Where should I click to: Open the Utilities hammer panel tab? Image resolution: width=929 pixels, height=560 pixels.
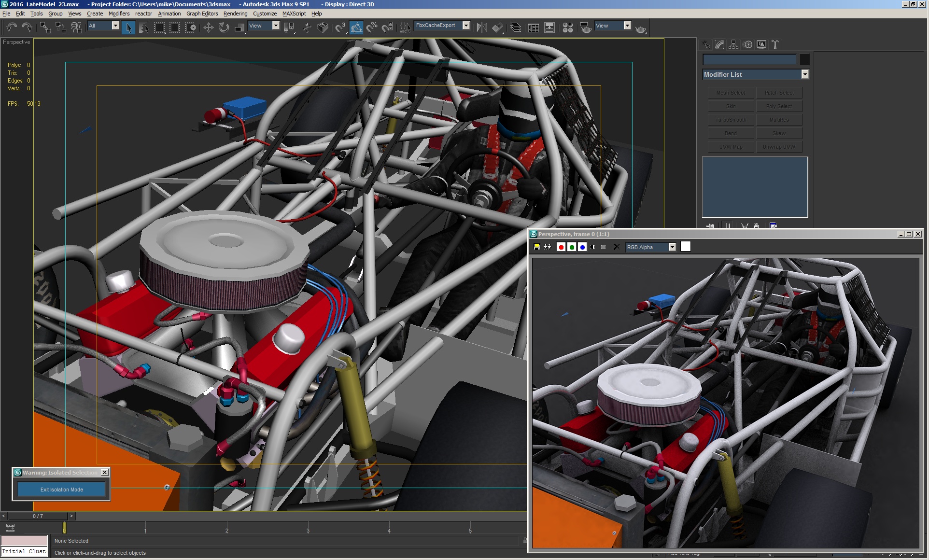[x=775, y=44]
